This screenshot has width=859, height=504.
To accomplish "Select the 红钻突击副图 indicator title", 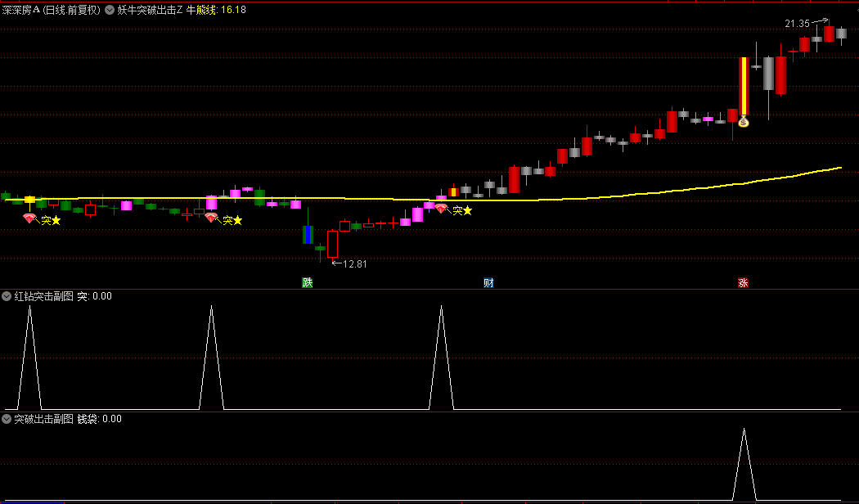I will pos(44,296).
